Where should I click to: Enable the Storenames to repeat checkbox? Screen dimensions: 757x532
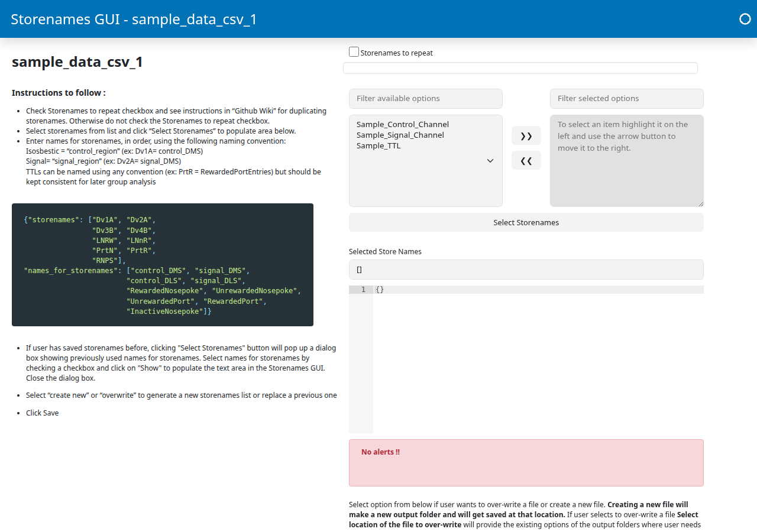(x=354, y=52)
